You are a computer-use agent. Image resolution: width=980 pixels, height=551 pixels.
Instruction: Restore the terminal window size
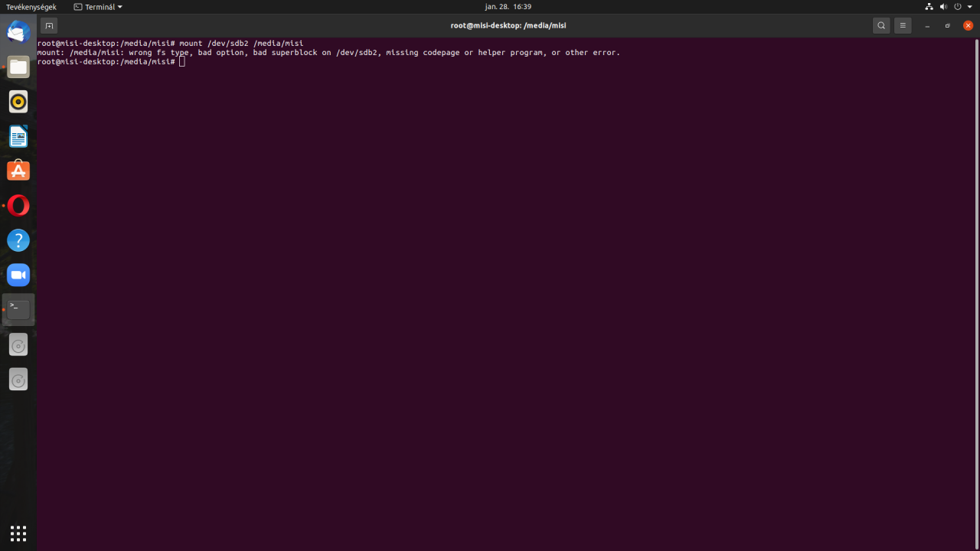[x=948, y=25]
